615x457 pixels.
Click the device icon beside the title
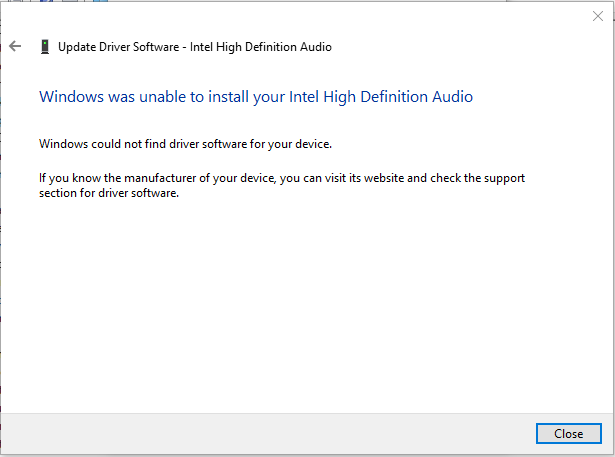tap(45, 47)
